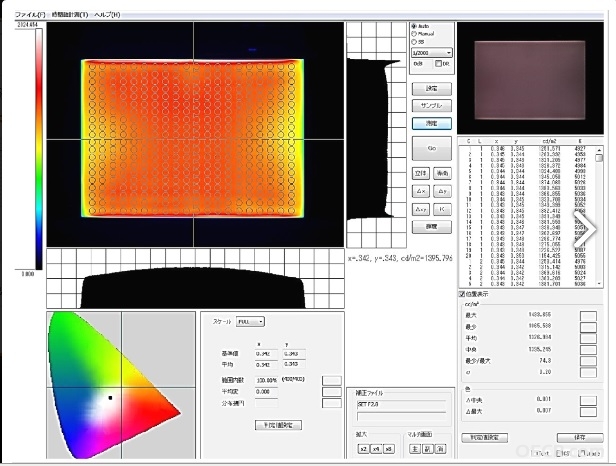Click the Δy button

point(442,191)
